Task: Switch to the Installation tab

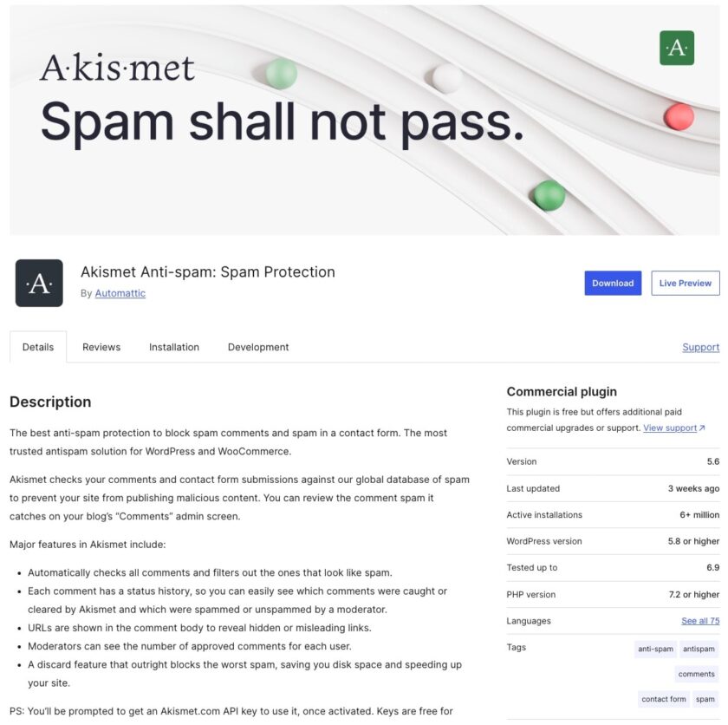Action: [x=173, y=347]
